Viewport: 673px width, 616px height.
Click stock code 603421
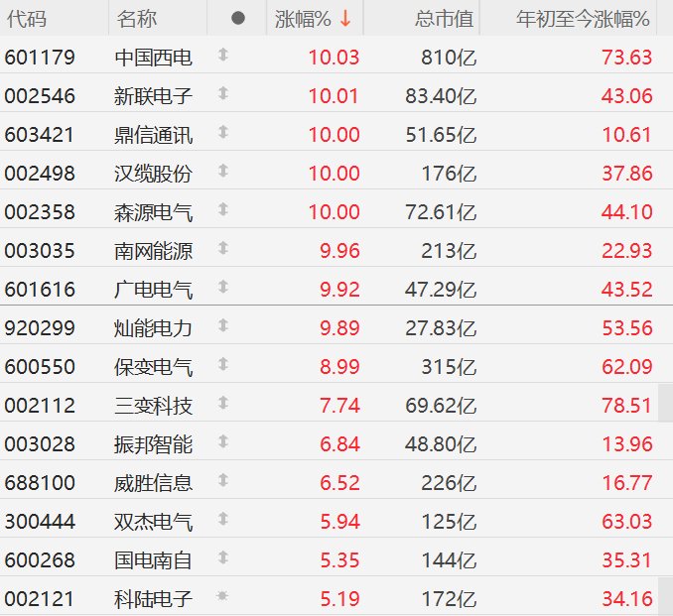pyautogui.click(x=40, y=135)
